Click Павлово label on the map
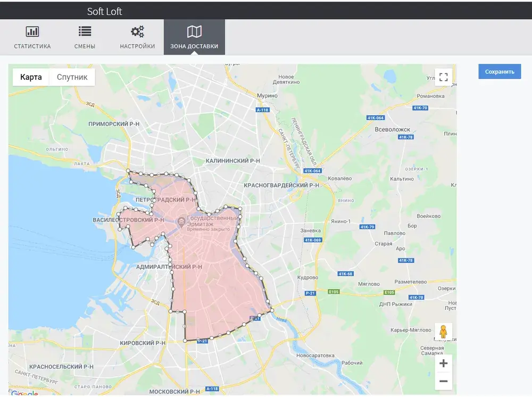 (x=394, y=233)
